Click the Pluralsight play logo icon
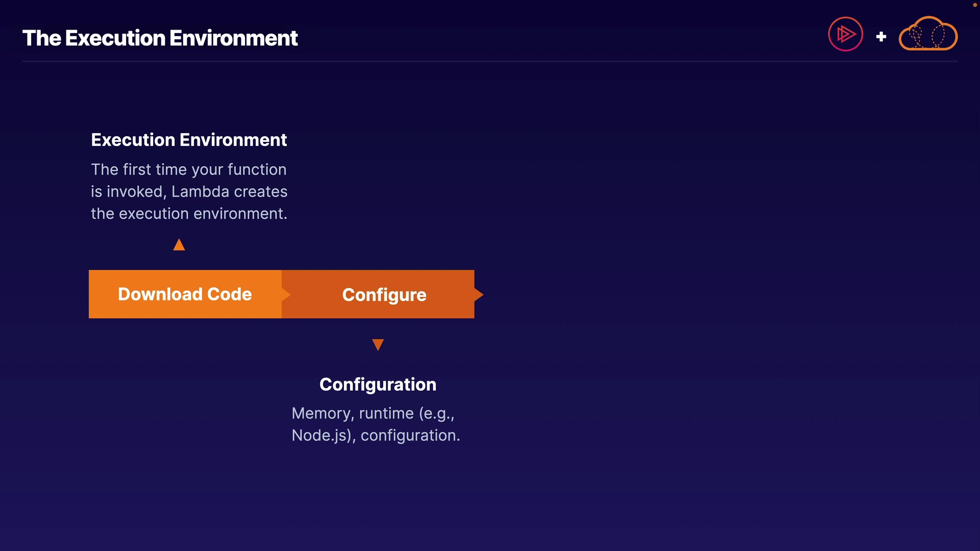 [845, 34]
